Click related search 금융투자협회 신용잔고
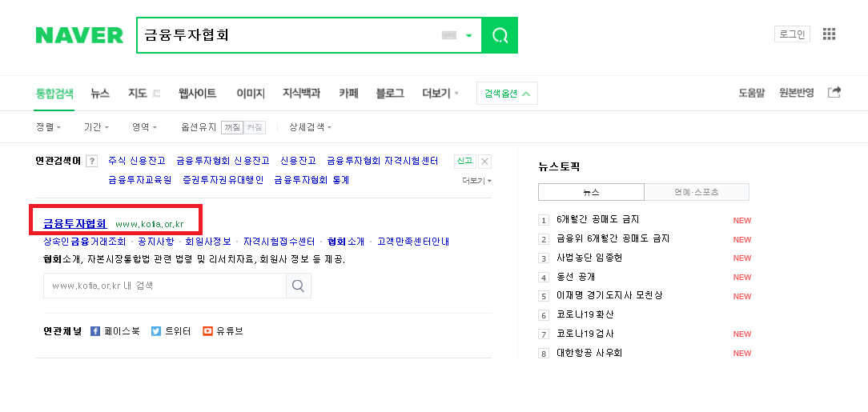 click(223, 161)
